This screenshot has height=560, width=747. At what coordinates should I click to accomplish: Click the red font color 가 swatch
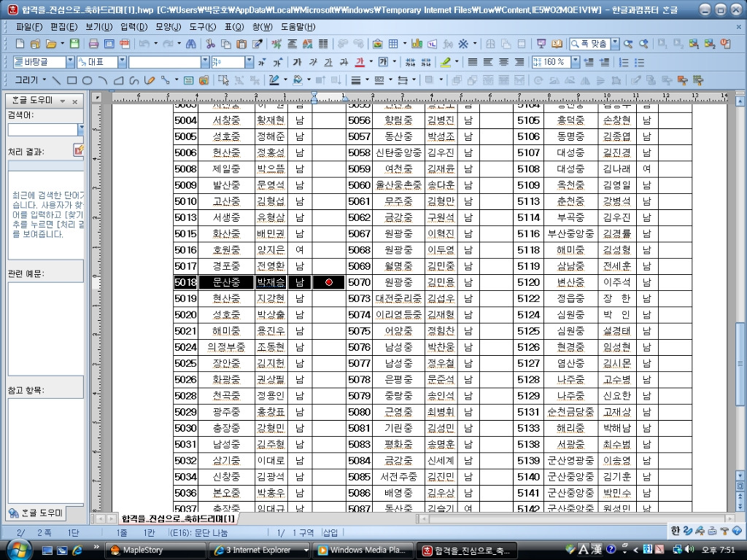pyautogui.click(x=360, y=62)
